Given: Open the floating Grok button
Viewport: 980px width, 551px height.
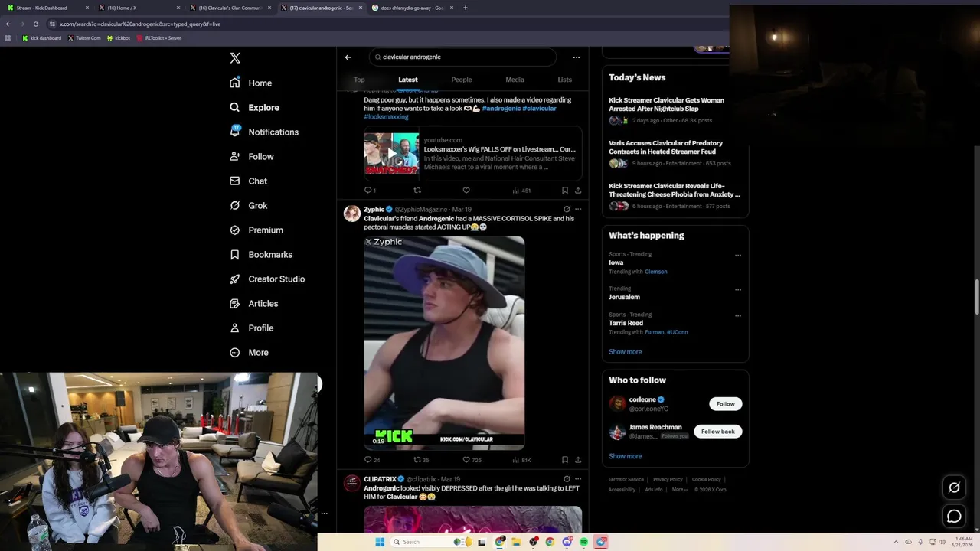Looking at the screenshot, I should pos(954,487).
